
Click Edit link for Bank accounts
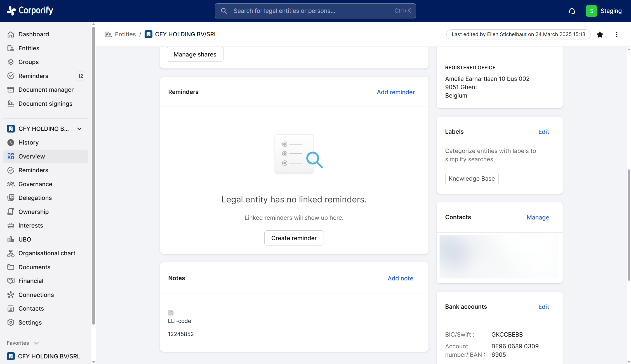(x=543, y=307)
